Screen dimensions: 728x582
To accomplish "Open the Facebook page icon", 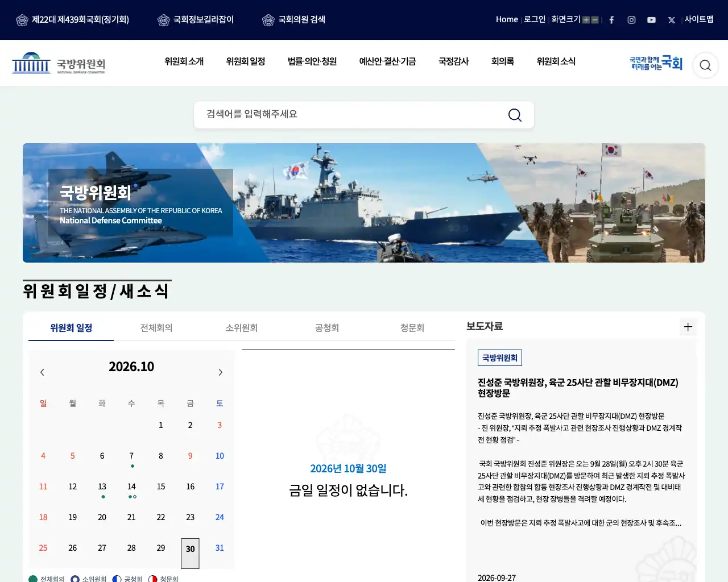I will [x=611, y=20].
